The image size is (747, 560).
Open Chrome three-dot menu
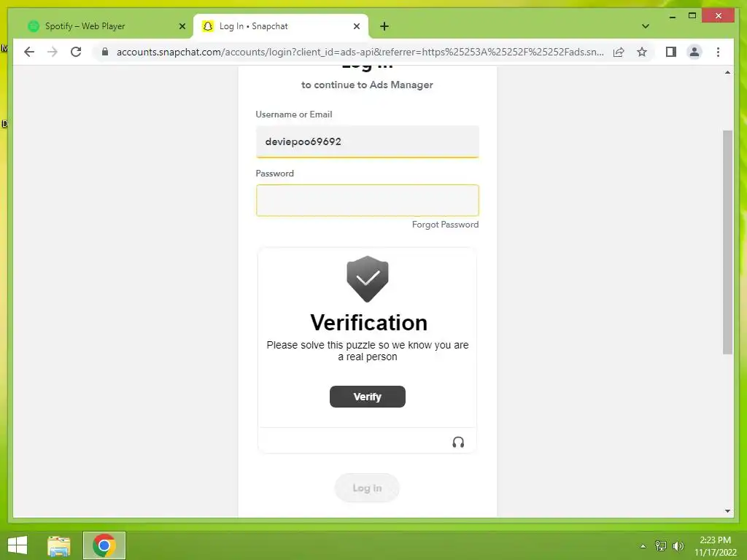718,52
